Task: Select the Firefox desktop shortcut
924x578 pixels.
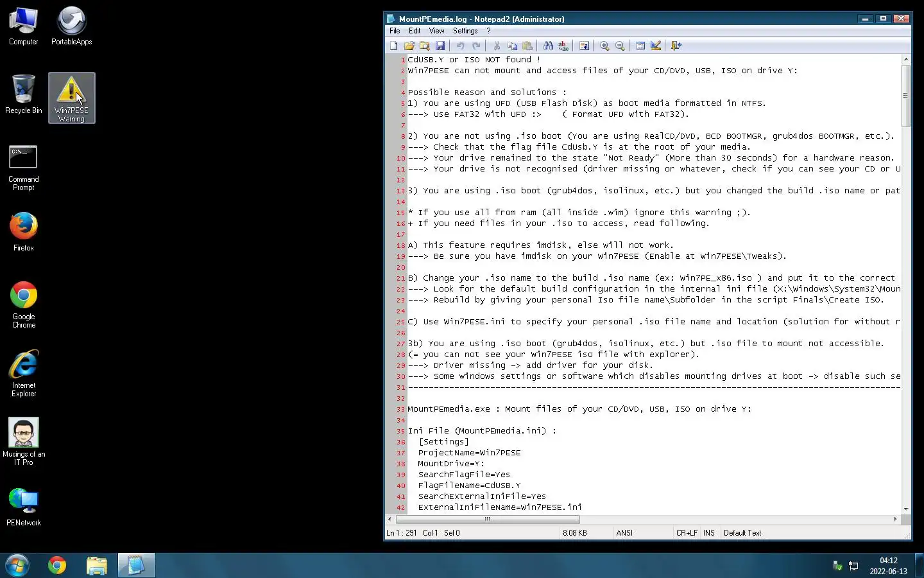Action: pyautogui.click(x=24, y=231)
